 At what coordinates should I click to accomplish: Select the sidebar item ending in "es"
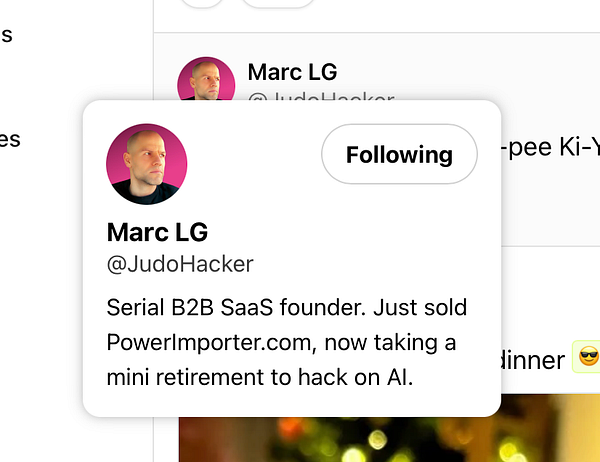click(10, 140)
